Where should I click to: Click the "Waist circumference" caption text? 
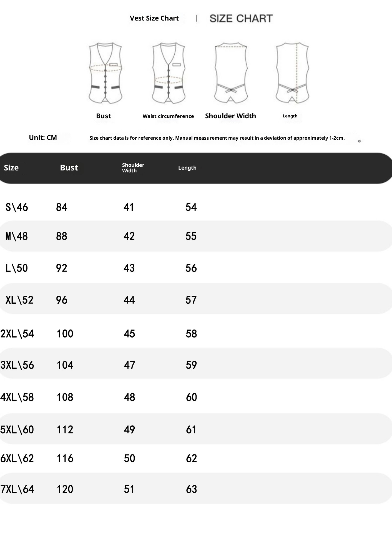(x=168, y=116)
